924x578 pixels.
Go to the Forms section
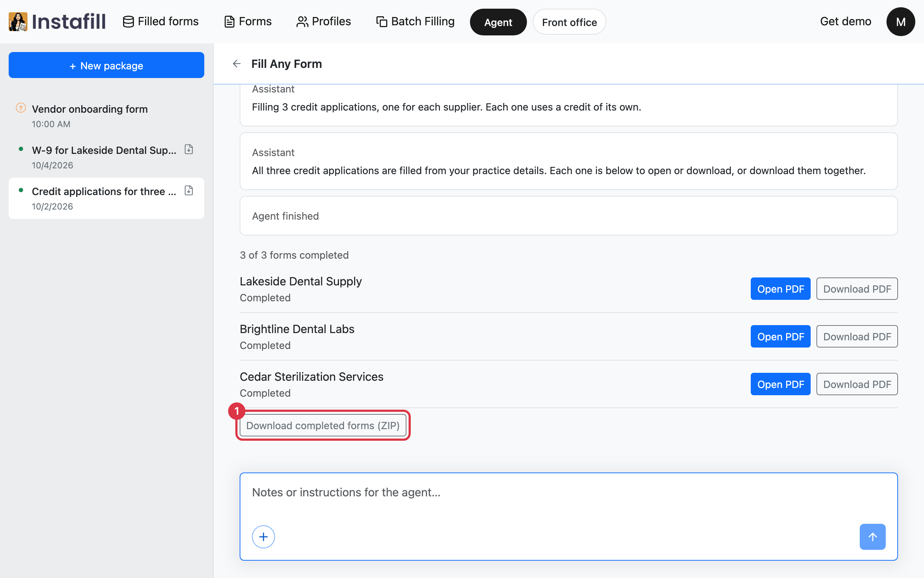coord(248,21)
